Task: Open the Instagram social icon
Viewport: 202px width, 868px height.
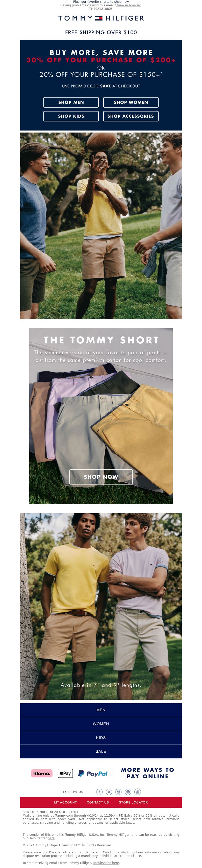Action: point(118,792)
